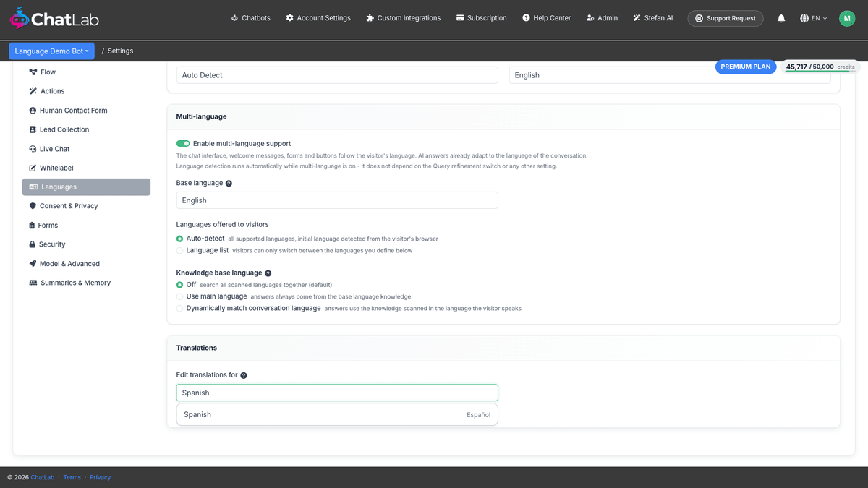868x488 pixels.
Task: Click the ChatLab robot logo
Action: pyautogui.click(x=19, y=18)
